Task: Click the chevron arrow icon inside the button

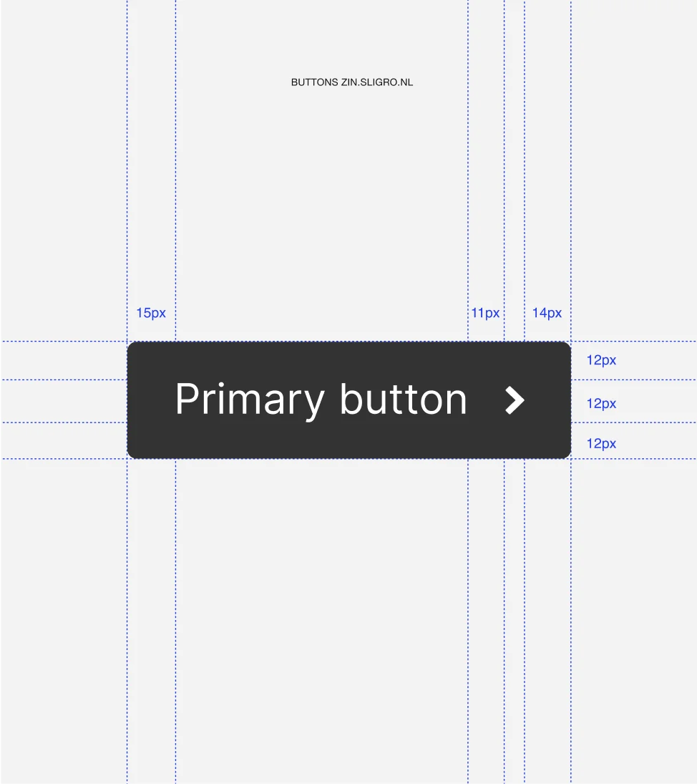Action: [x=515, y=400]
